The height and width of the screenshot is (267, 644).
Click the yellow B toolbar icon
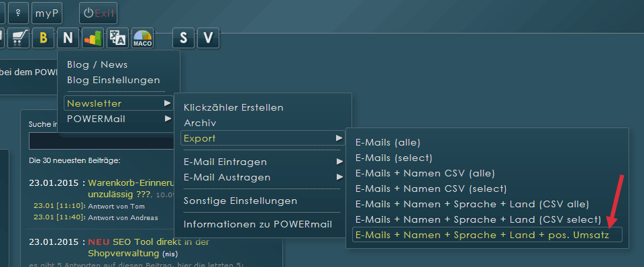tap(43, 38)
